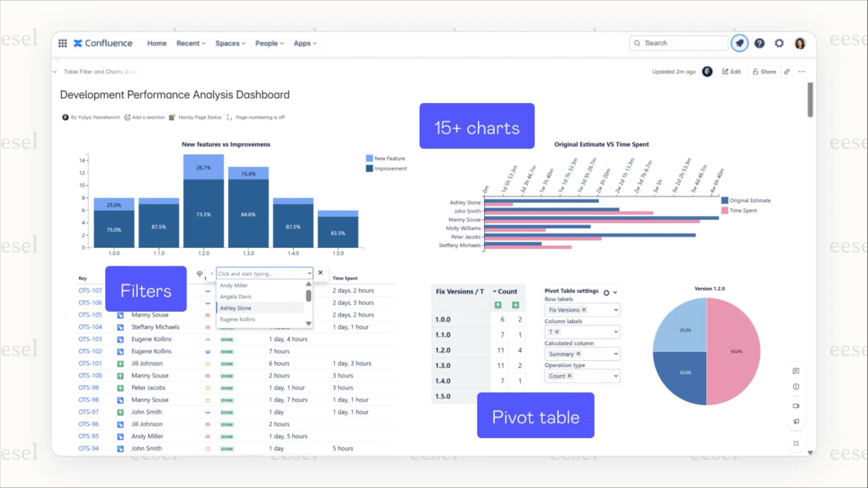This screenshot has height=488, width=868.
Task: Open the rocket notifications icon
Action: click(739, 43)
